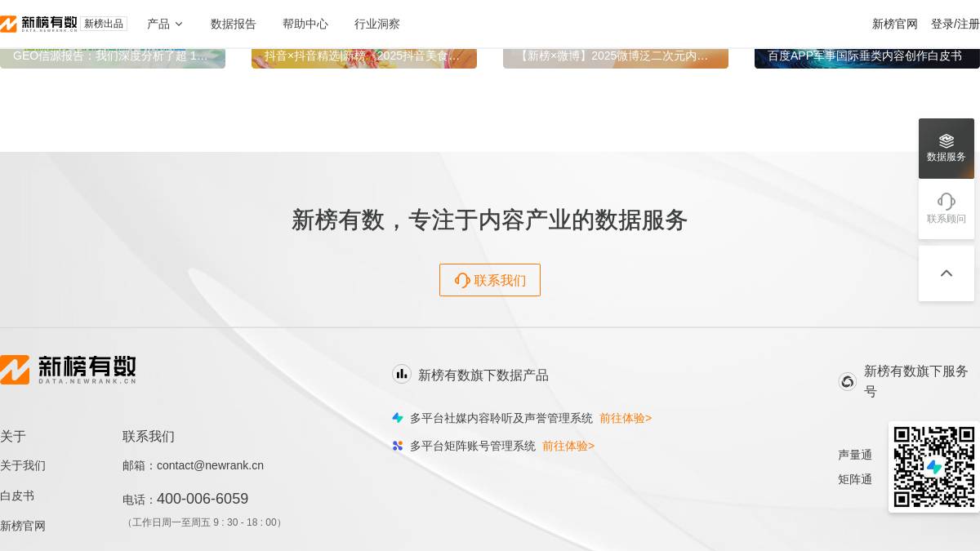Click the 关于 footer heading
The image size is (980, 551).
[x=13, y=436]
